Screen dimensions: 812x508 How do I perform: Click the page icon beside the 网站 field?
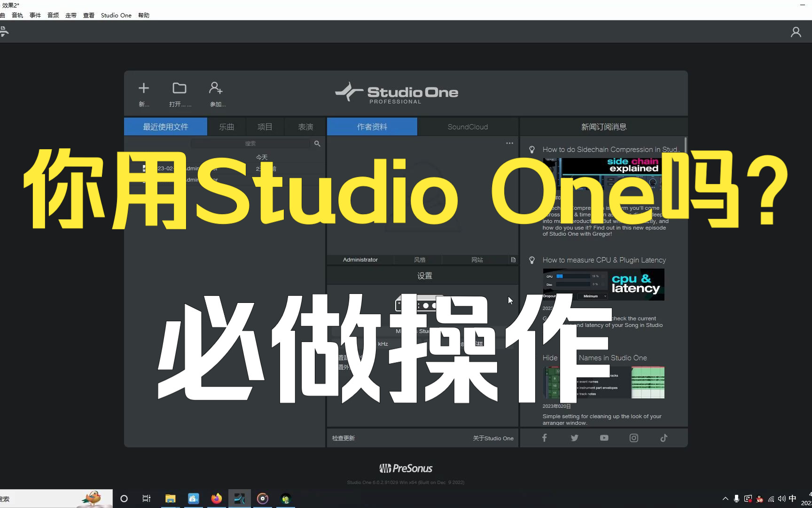(x=513, y=260)
